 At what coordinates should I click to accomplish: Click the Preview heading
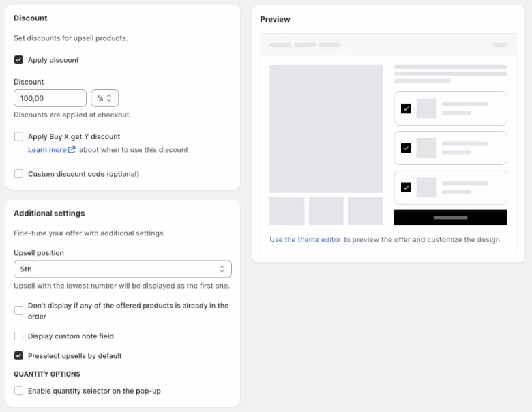[x=275, y=19]
